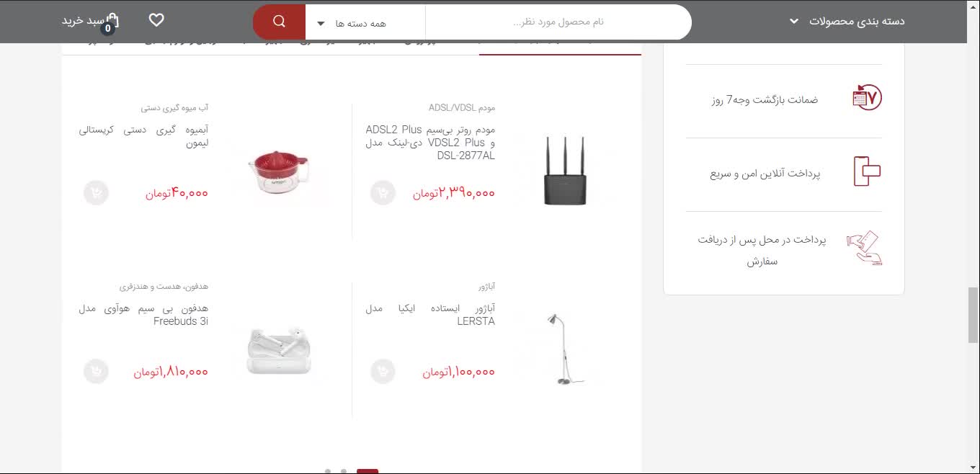Add the Freebuds 3i headphones to cart
This screenshot has height=474, width=980.
[96, 372]
